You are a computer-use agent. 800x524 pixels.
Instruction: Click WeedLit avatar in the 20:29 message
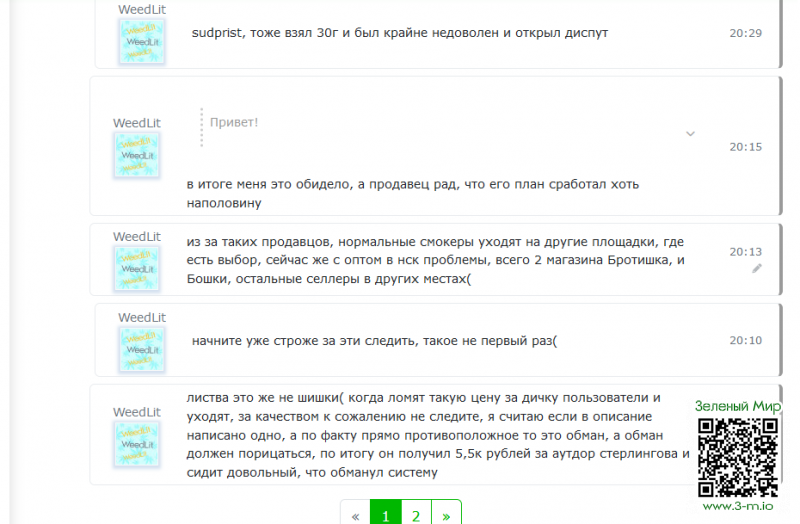click(x=141, y=41)
